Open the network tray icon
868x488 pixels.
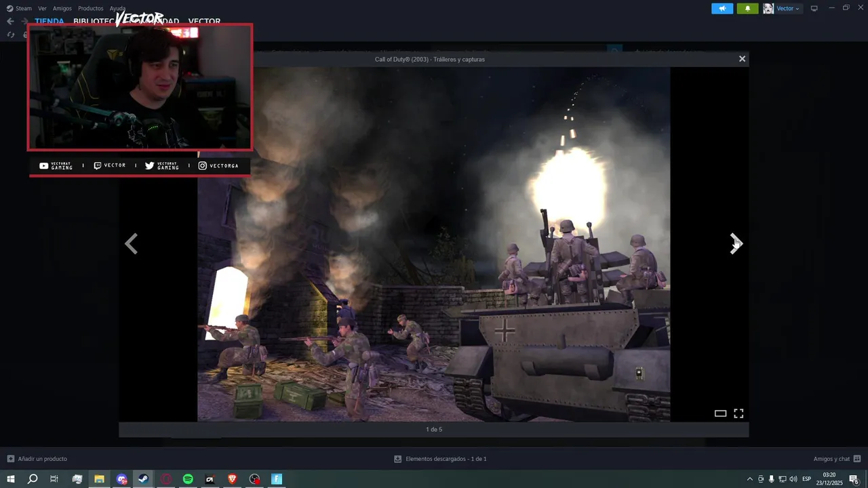click(782, 479)
